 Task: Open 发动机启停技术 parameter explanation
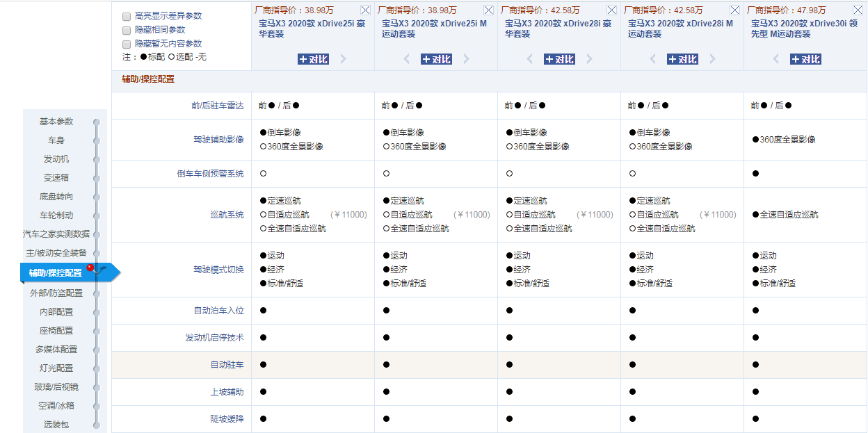click(x=214, y=338)
